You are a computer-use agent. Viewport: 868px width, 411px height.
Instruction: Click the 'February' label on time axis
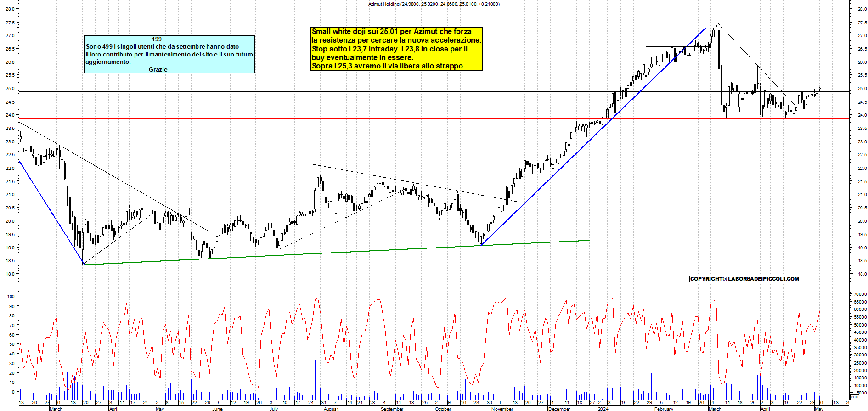tap(664, 409)
